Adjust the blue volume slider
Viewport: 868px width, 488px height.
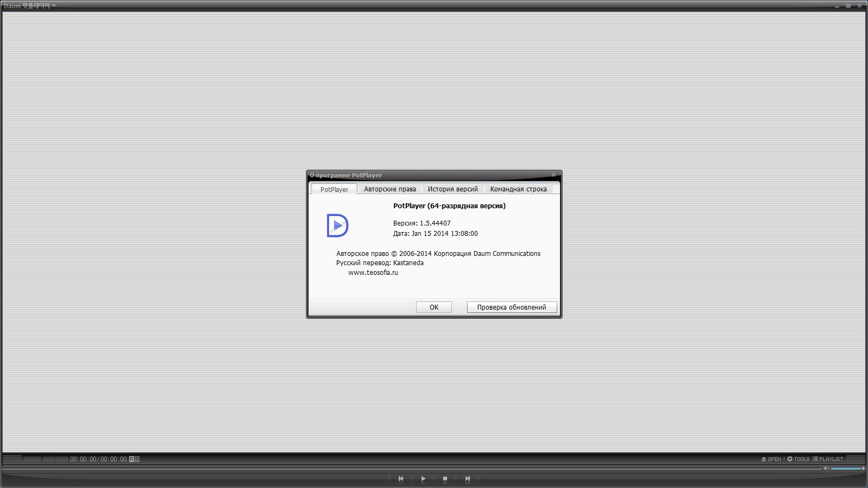(x=847, y=468)
